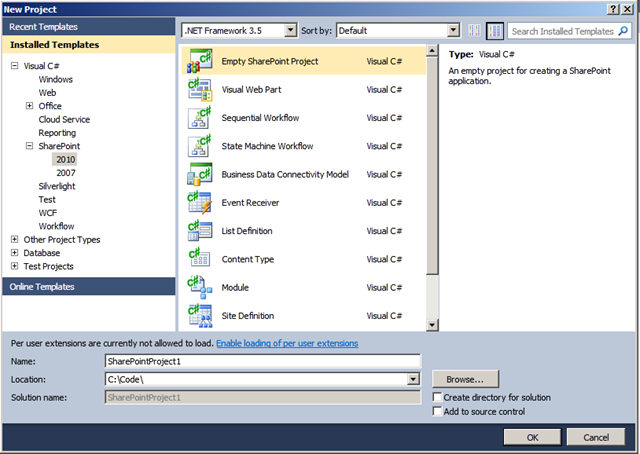Click the template list scroll down arrow
The image size is (640, 454).
click(432, 325)
